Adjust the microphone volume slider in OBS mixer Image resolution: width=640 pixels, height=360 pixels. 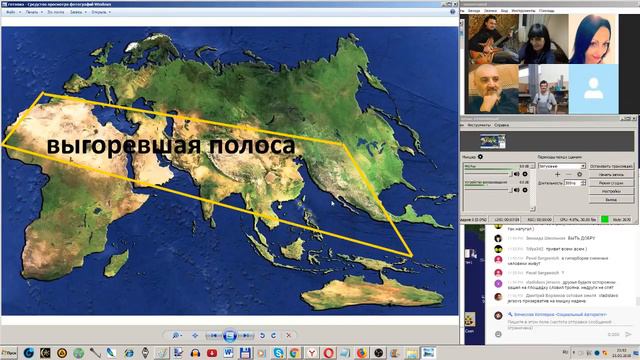(488, 174)
